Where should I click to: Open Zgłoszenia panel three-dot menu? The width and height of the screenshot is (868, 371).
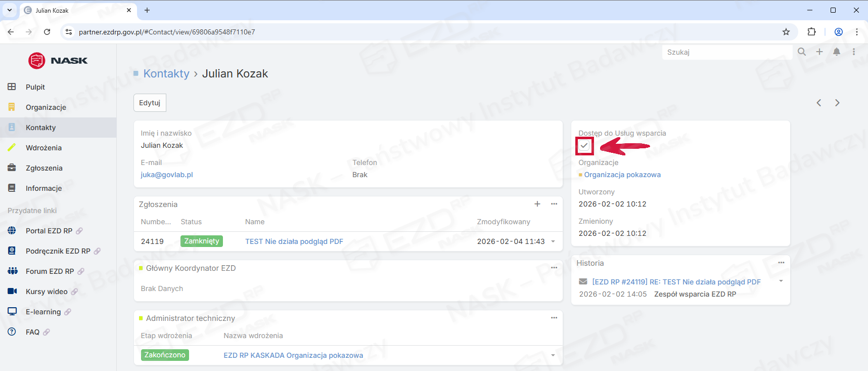pos(554,204)
